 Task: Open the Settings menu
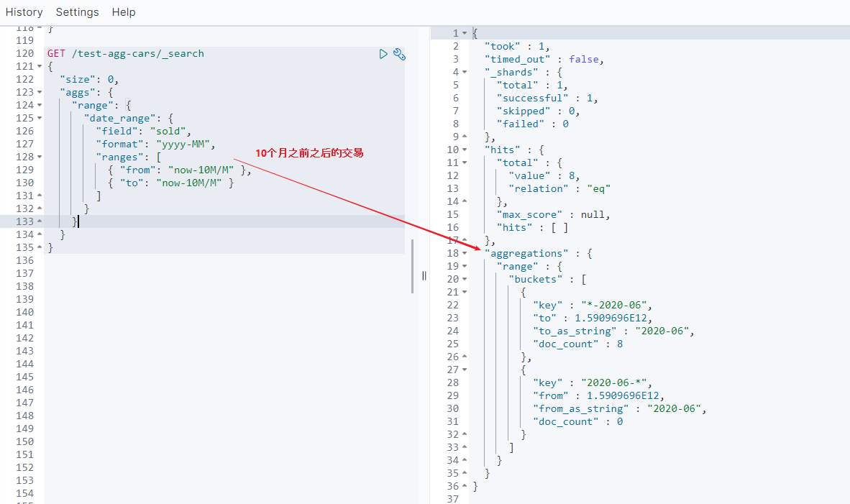pyautogui.click(x=77, y=12)
